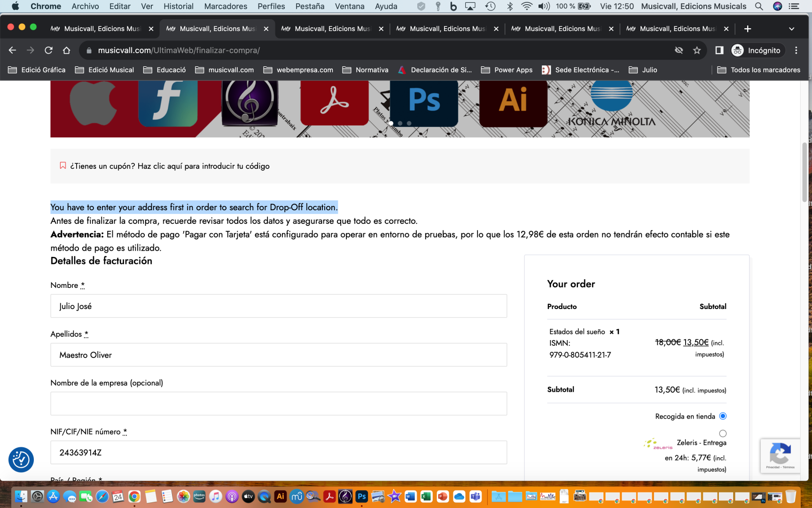Click the coupon code link
Screen dimensions: 812x508
170,166
